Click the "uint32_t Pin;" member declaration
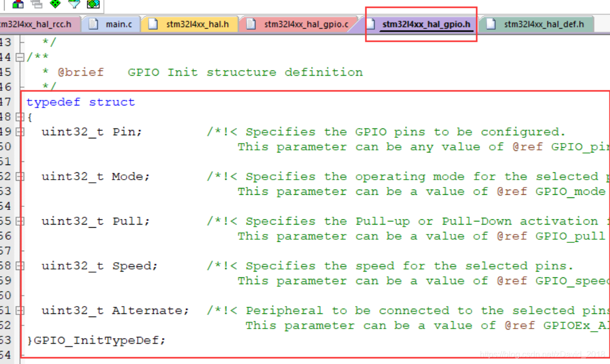The width and height of the screenshot is (610, 364). coord(92,132)
